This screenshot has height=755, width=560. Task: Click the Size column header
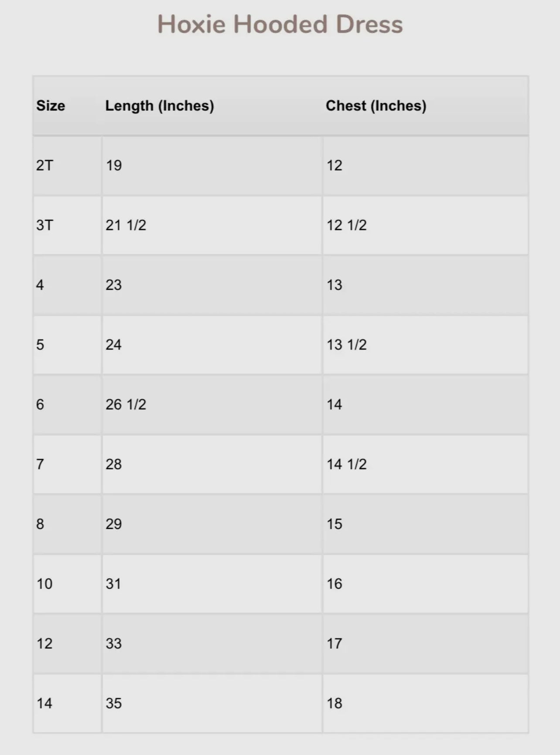click(x=51, y=106)
